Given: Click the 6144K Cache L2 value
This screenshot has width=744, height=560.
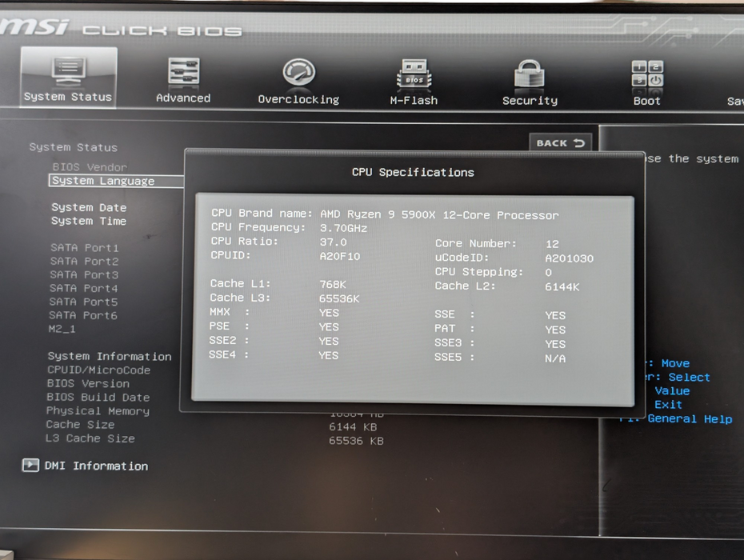Looking at the screenshot, I should [x=562, y=286].
